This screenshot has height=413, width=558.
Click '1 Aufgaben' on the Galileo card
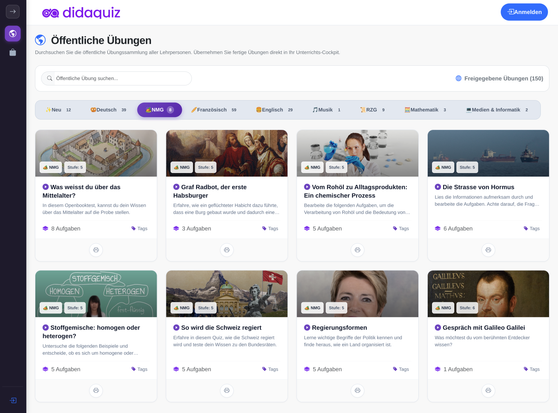(x=454, y=369)
